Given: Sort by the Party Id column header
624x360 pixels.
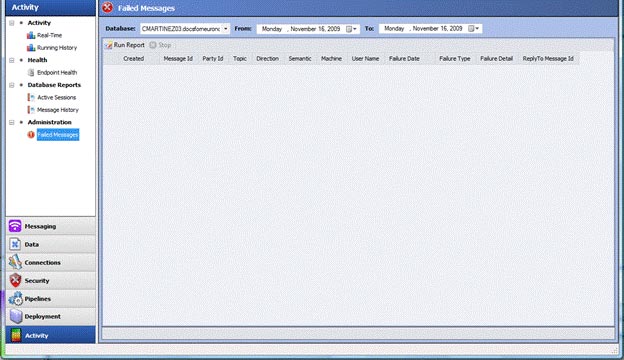Looking at the screenshot, I should pos(213,58).
